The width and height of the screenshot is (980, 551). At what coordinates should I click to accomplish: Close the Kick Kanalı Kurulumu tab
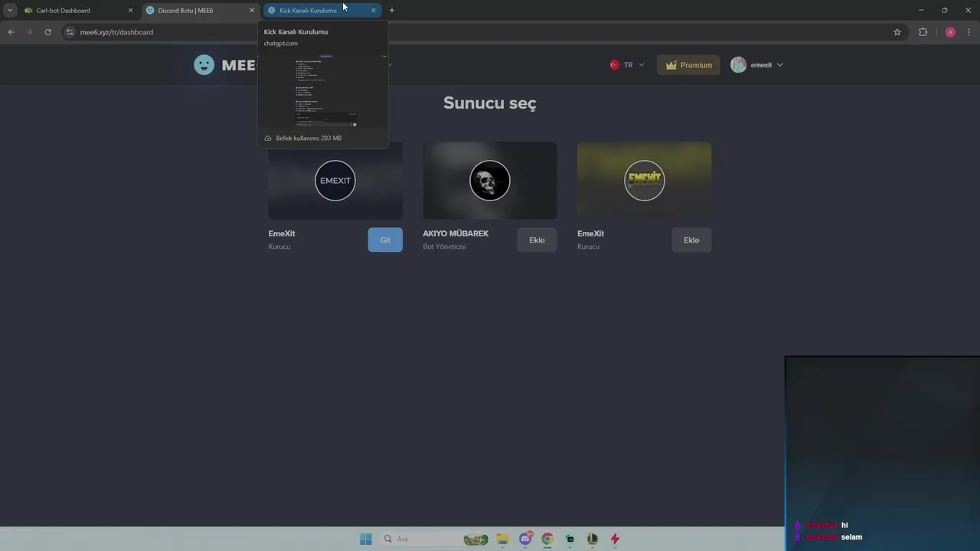(374, 10)
